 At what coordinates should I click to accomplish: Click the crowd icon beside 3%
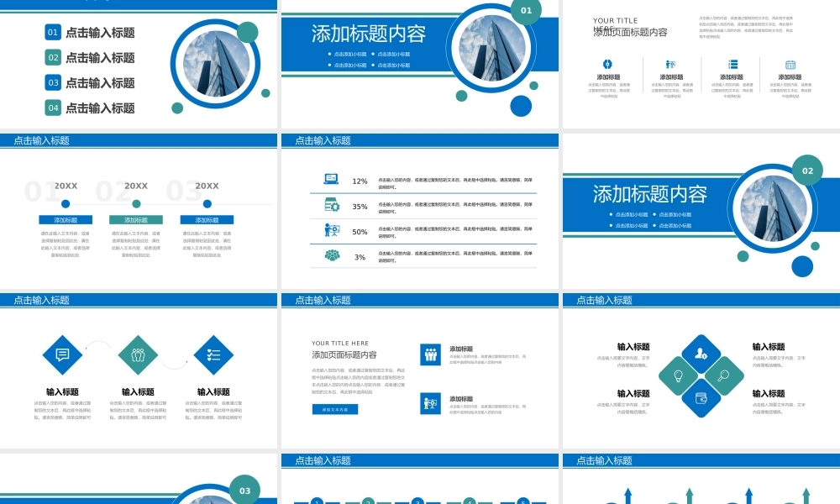click(332, 255)
